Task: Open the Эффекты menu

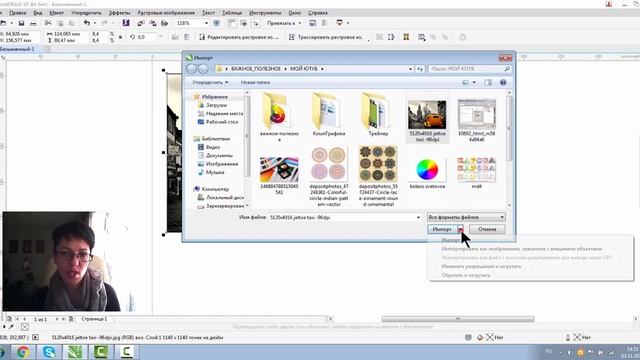Action: tap(120, 13)
